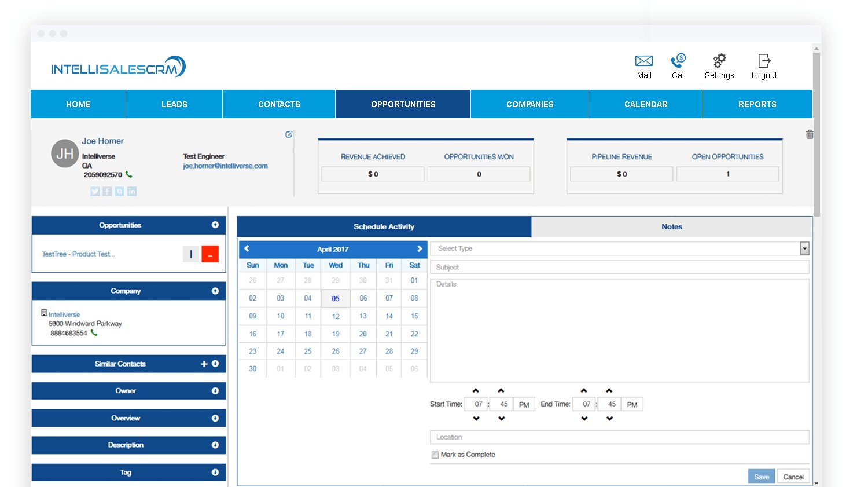Open the CALENDAR menu tab
The image size is (868, 487).
tap(646, 104)
